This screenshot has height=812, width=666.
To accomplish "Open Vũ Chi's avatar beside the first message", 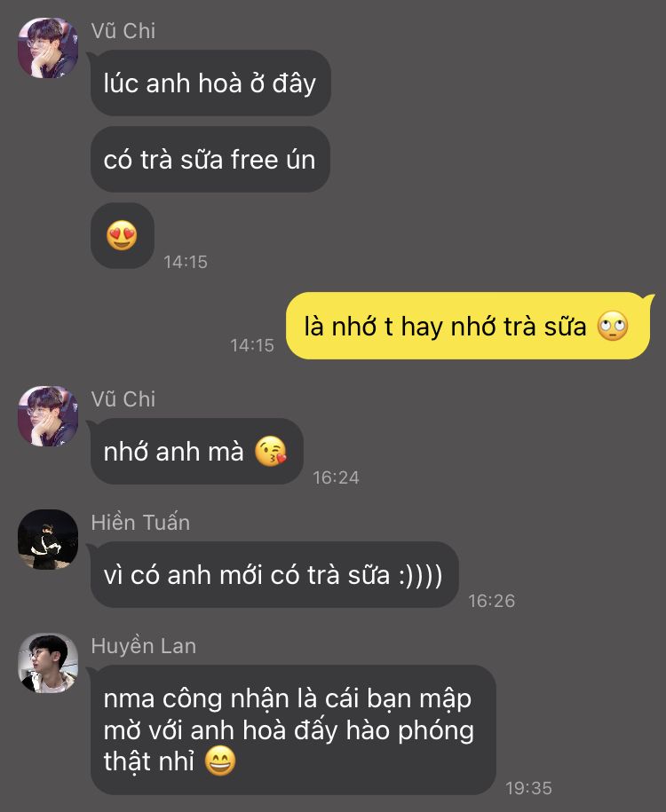I will [48, 48].
